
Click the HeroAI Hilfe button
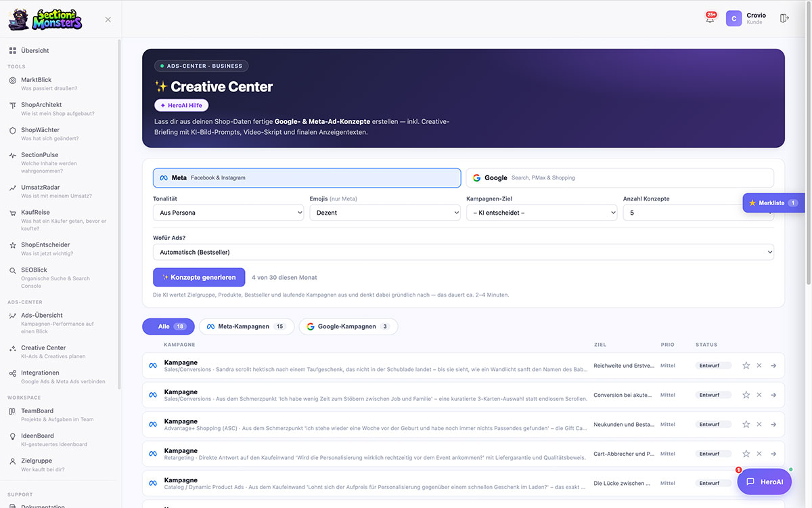(x=181, y=105)
